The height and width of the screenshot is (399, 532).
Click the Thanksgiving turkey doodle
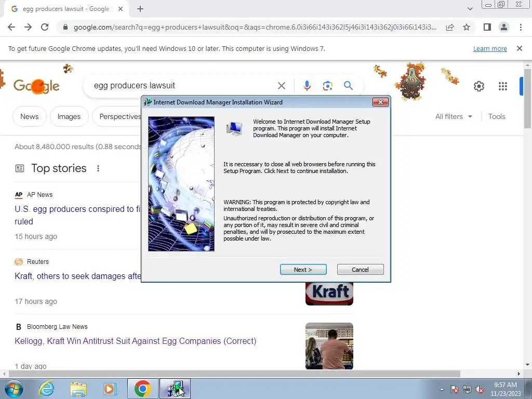pyautogui.click(x=412, y=81)
